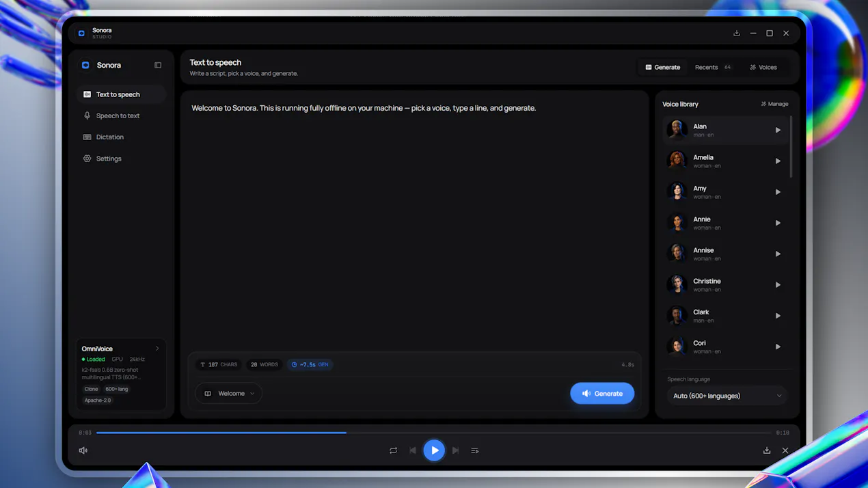Preview Cori voice play icon
Screen dimensions: 868x488
(778, 347)
